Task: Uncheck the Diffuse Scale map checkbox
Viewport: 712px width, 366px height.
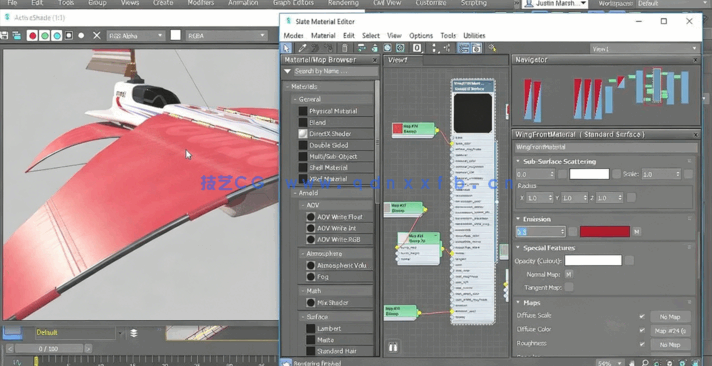Action: (x=642, y=316)
